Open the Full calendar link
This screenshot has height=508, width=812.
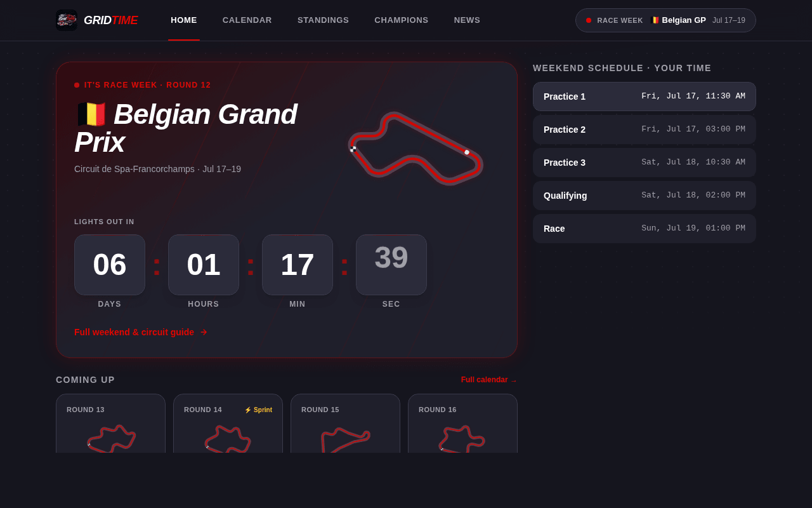tap(489, 380)
